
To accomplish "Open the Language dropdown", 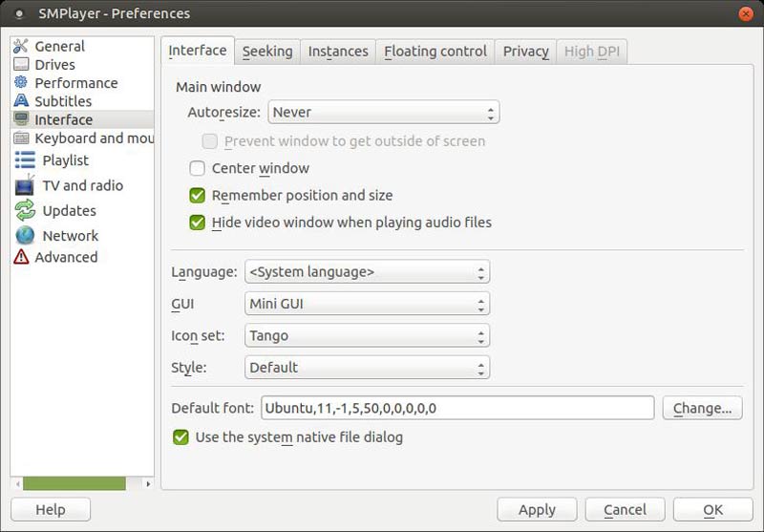I will [367, 272].
